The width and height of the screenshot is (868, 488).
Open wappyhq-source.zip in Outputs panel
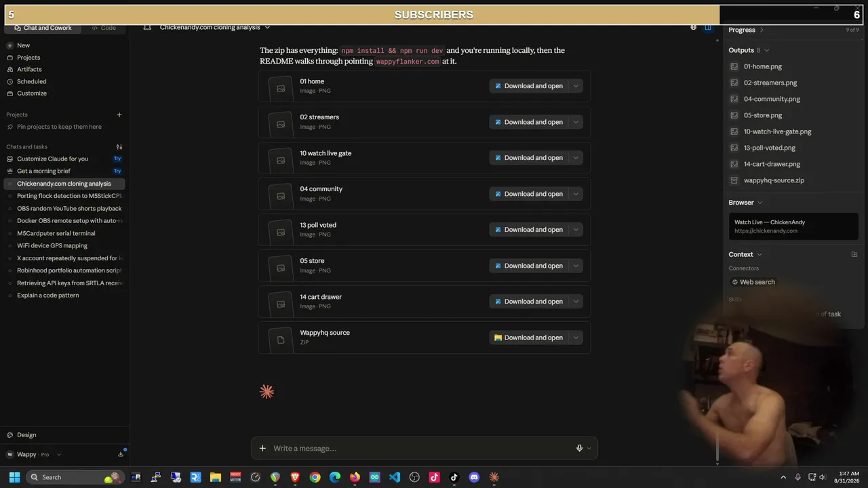774,180
